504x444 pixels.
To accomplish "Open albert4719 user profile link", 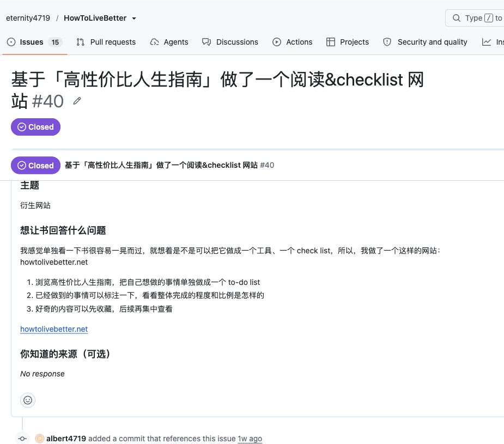I will pos(66,439).
